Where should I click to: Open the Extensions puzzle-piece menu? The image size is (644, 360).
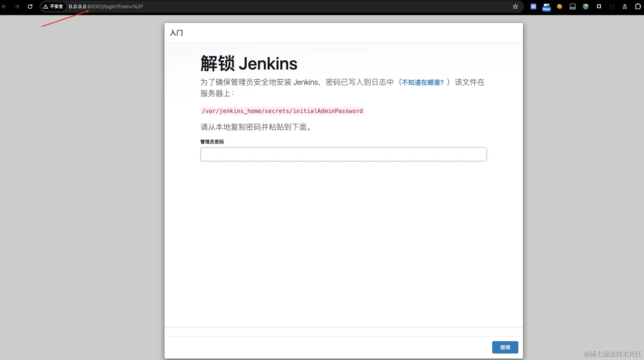(x=638, y=7)
